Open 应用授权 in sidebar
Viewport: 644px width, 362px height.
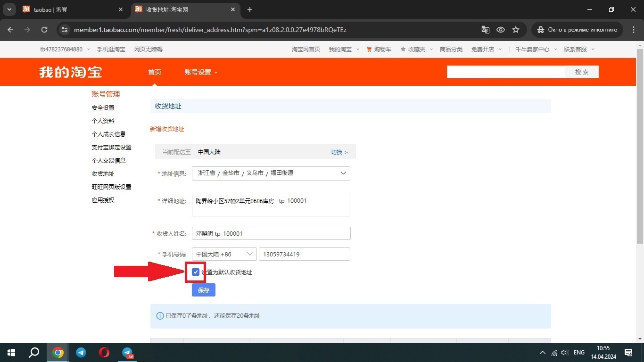103,200
